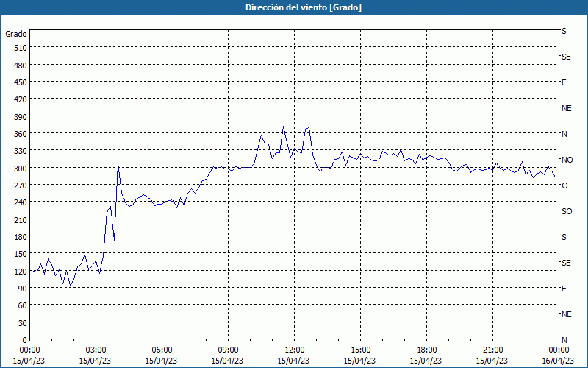Select the 240 degree axis label
The image size is (588, 368).
(21, 203)
